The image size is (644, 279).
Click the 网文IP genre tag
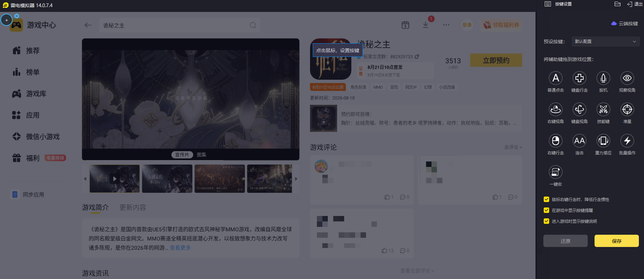coord(411,87)
